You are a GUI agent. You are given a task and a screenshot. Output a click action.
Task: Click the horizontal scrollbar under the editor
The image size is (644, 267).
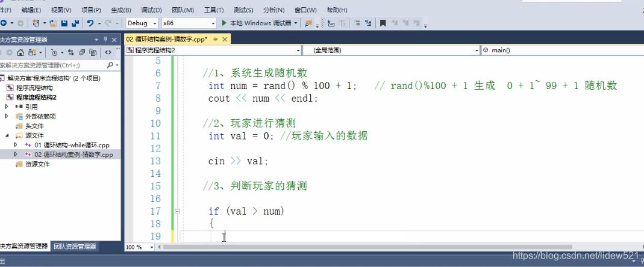pos(367,247)
